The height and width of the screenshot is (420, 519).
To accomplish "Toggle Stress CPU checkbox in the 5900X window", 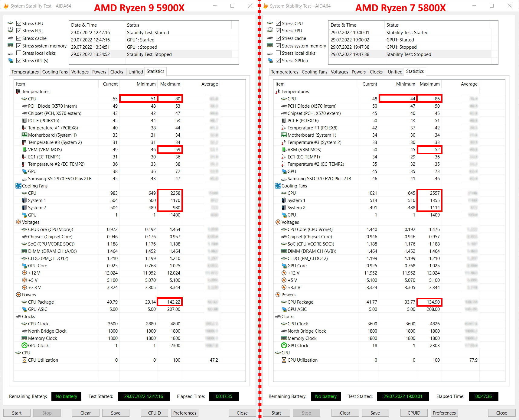I will [x=19, y=23].
